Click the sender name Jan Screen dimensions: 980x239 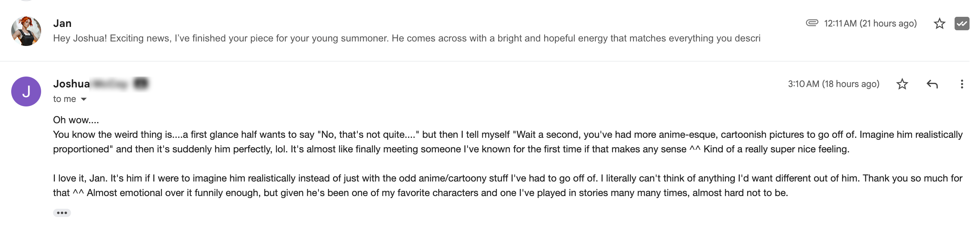(62, 24)
